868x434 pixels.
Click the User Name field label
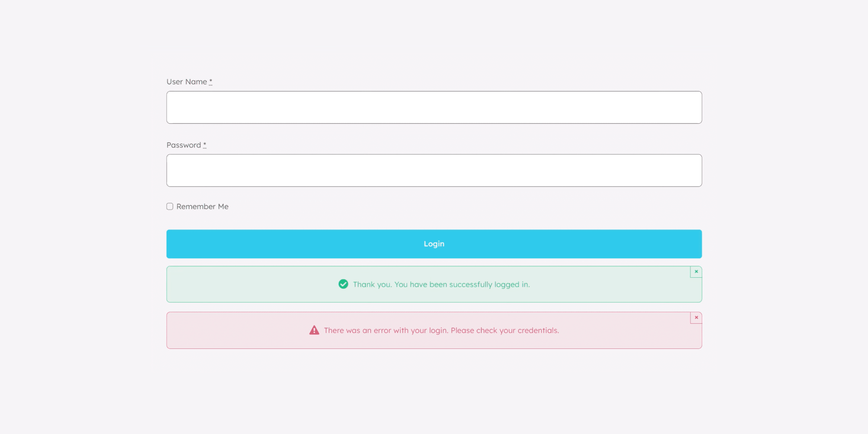pyautogui.click(x=187, y=82)
